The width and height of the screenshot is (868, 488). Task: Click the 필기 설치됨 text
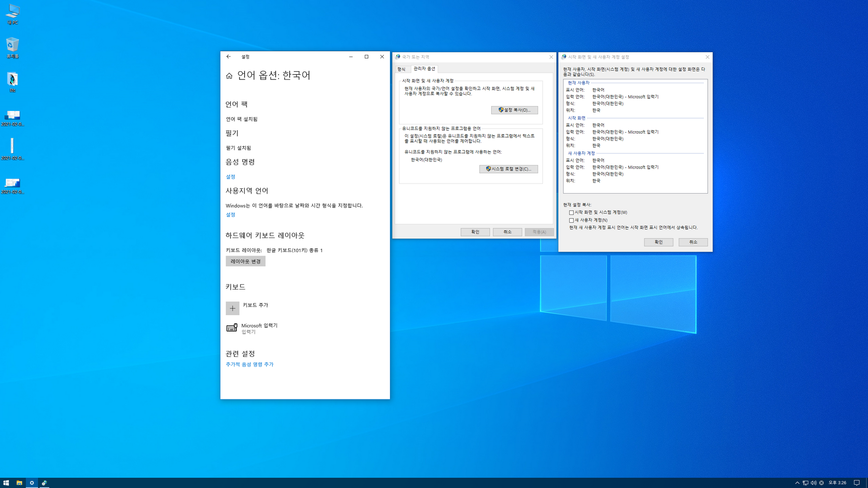238,148
